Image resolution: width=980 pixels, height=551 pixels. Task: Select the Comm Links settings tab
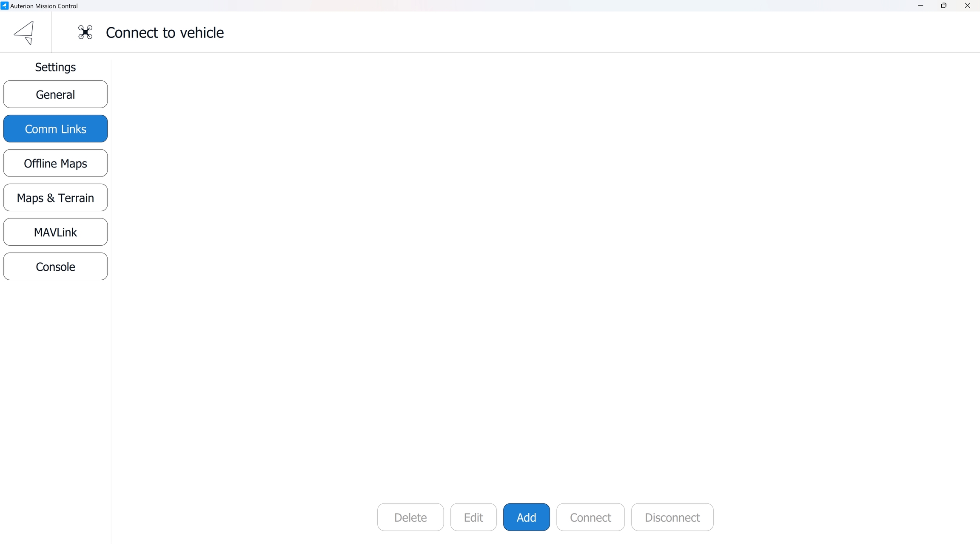click(x=55, y=129)
